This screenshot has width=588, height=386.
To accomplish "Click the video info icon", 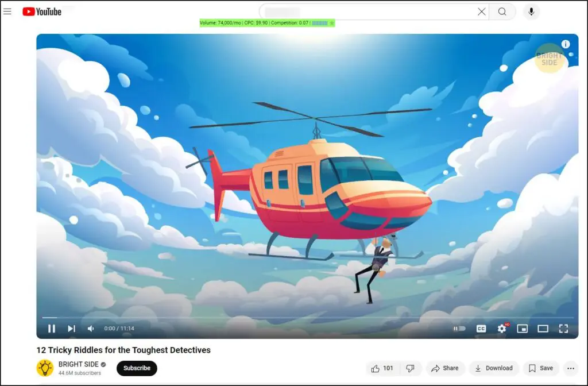I will tap(566, 44).
